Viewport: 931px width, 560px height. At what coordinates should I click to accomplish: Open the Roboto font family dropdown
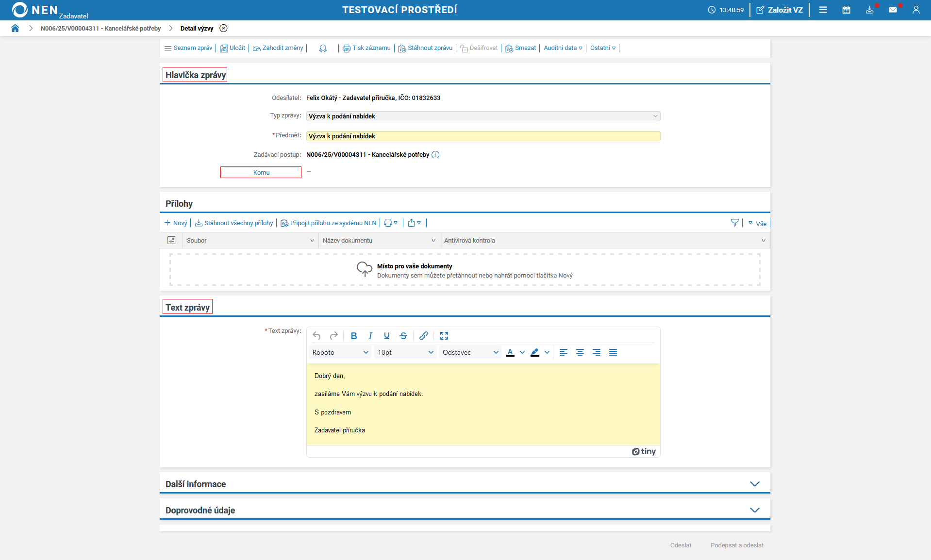[340, 353]
